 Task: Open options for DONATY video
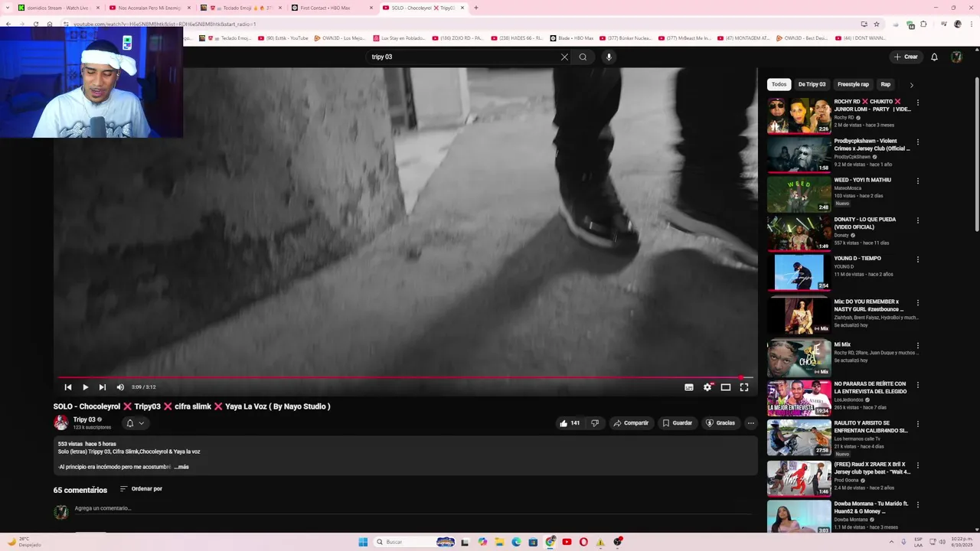point(918,220)
